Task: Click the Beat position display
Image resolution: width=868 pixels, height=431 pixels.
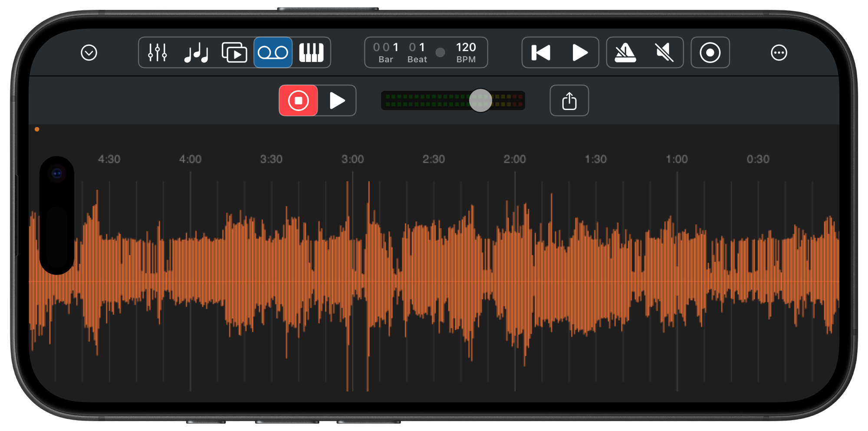Action: pos(417,52)
